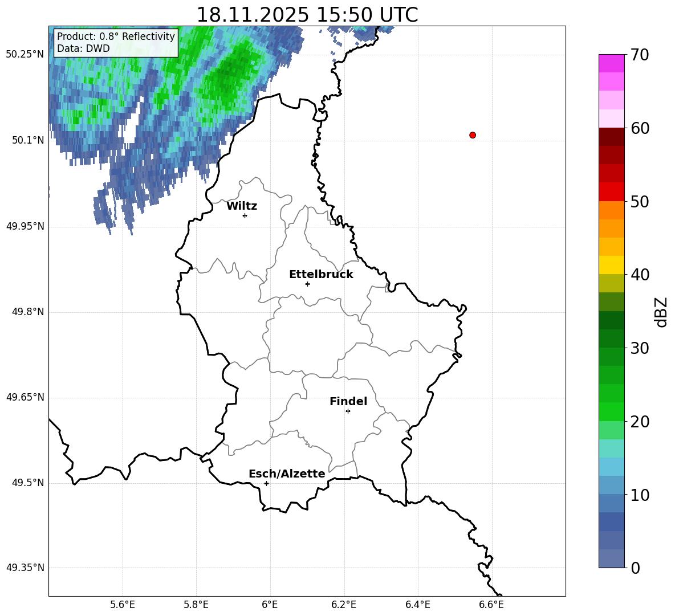
Task: Click the 50.1°N latitude label
Action: click(29, 140)
